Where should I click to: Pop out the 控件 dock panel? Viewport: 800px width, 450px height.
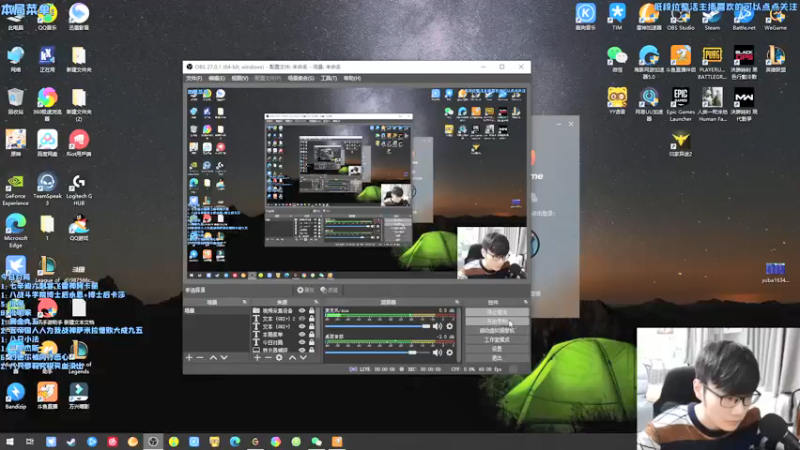tap(526, 302)
